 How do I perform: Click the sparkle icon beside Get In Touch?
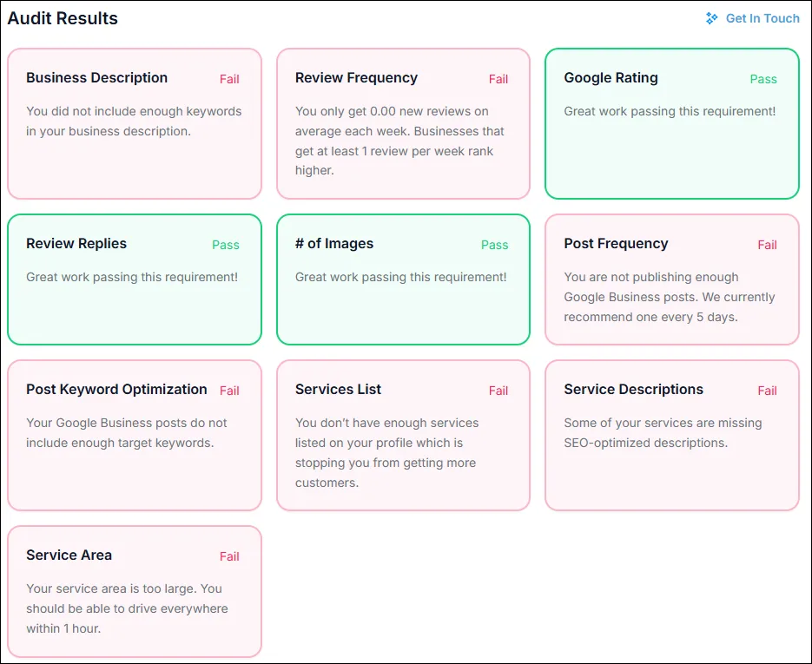[712, 18]
